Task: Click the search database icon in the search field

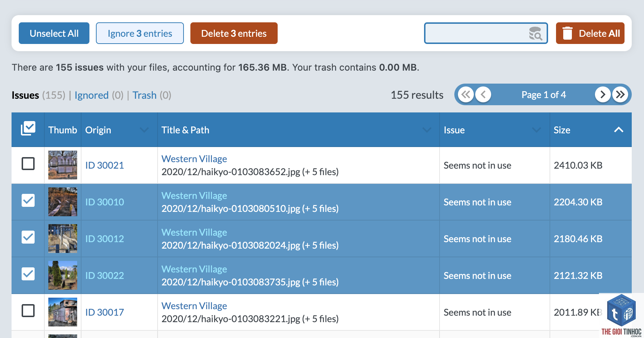Action: (535, 34)
